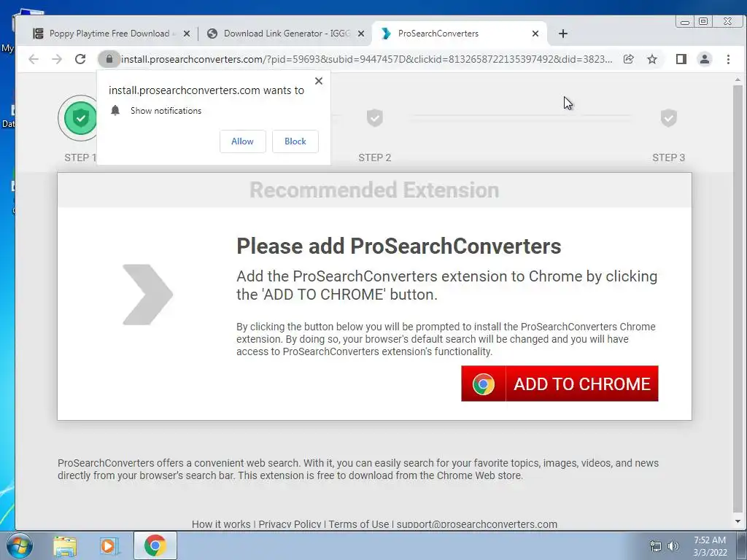The image size is (747, 560).
Task: Click the 'STEP 2' label
Action: coord(375,157)
